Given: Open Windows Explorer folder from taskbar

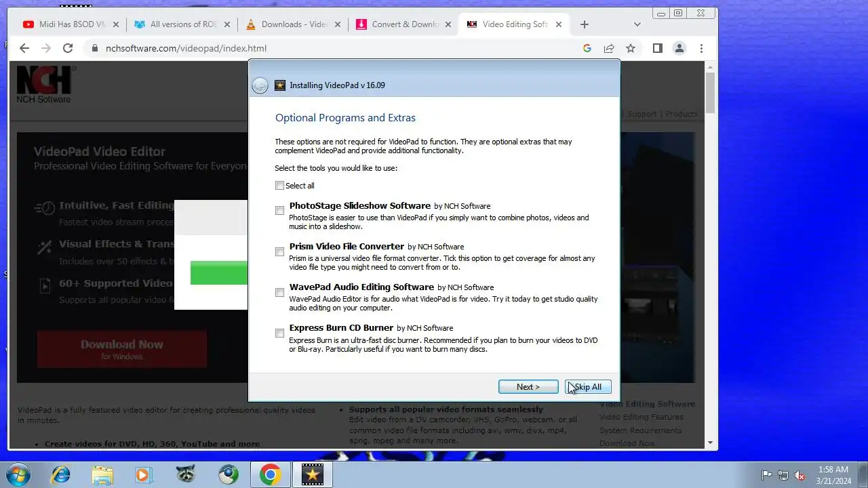Looking at the screenshot, I should tap(102, 474).
